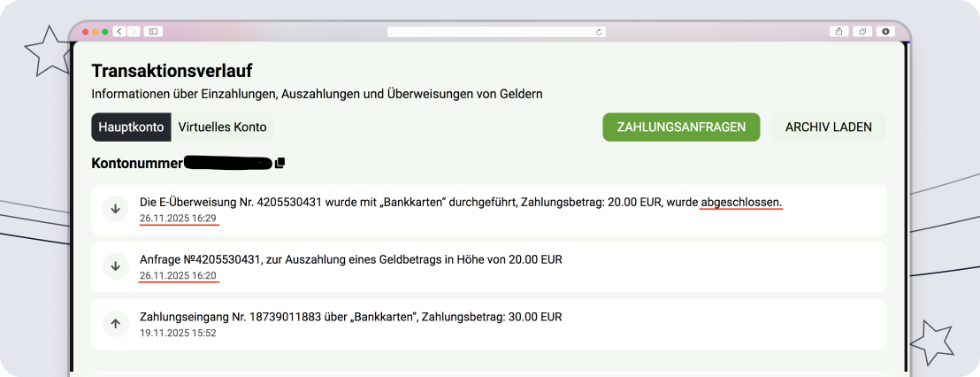Switch to the Hauptkonto tab
This screenshot has width=980, height=377.
pos(131,127)
